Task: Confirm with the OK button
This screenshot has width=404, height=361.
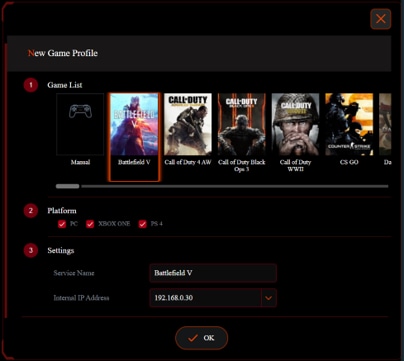Action: coord(202,338)
